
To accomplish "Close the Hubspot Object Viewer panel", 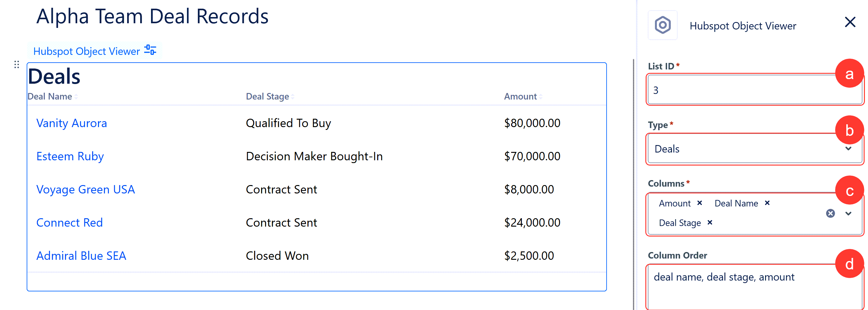I will tap(850, 22).
